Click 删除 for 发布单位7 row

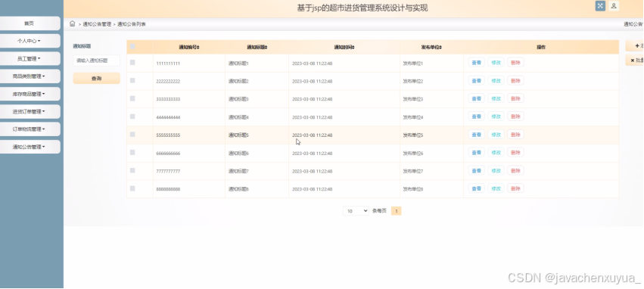click(x=515, y=170)
